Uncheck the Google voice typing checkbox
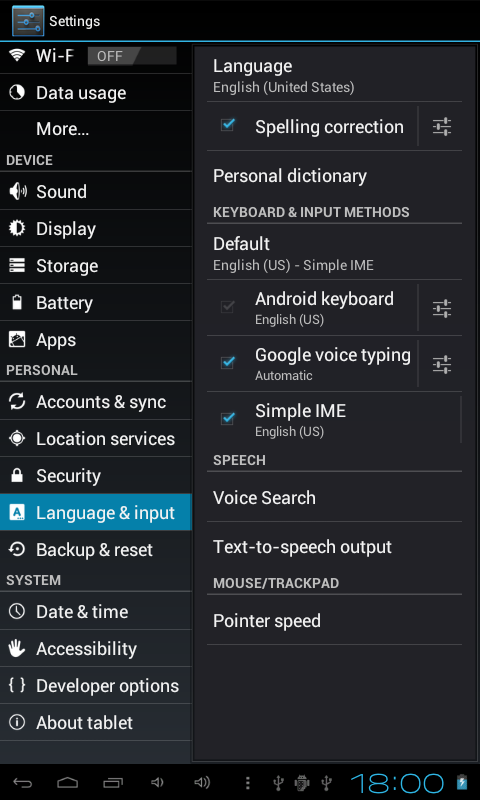 (x=228, y=362)
